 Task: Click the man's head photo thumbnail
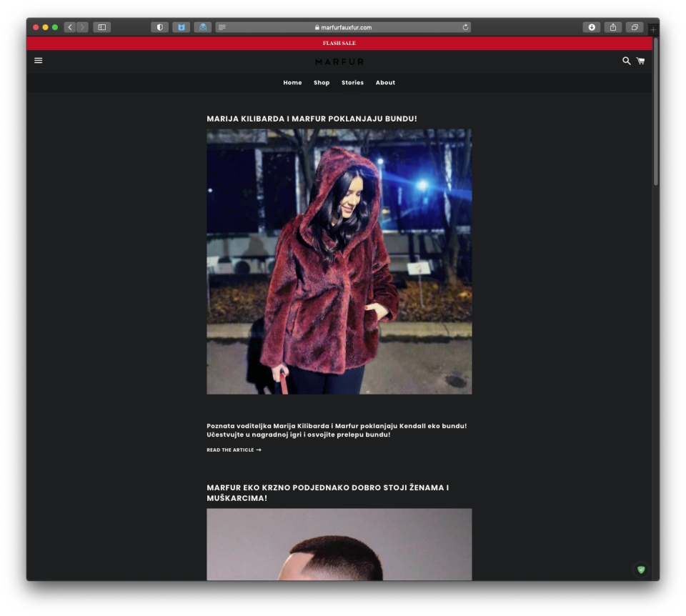coord(339,545)
